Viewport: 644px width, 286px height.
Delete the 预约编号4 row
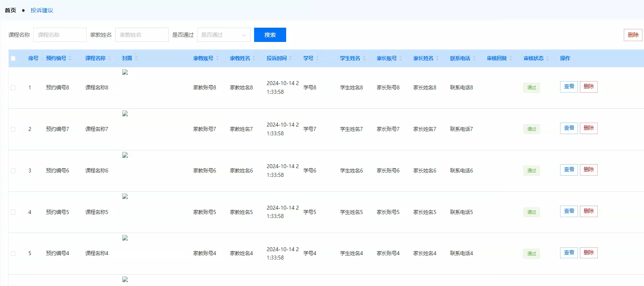coord(589,253)
